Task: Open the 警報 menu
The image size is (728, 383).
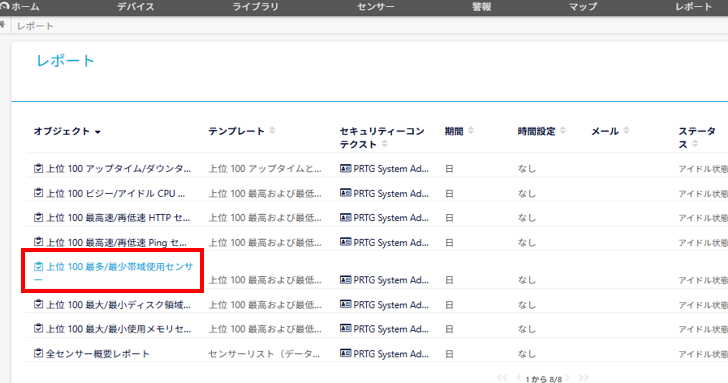Action: (481, 7)
